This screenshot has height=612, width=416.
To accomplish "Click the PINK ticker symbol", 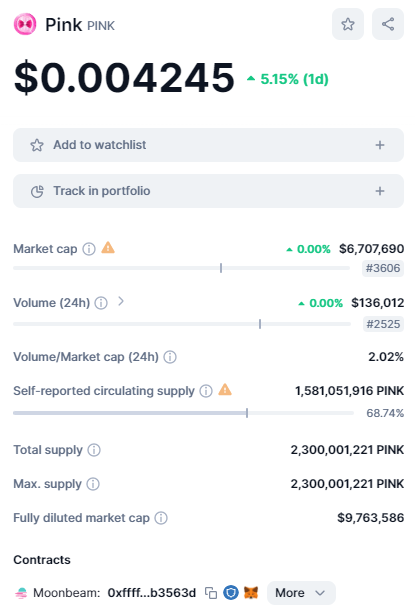I will coord(101,26).
